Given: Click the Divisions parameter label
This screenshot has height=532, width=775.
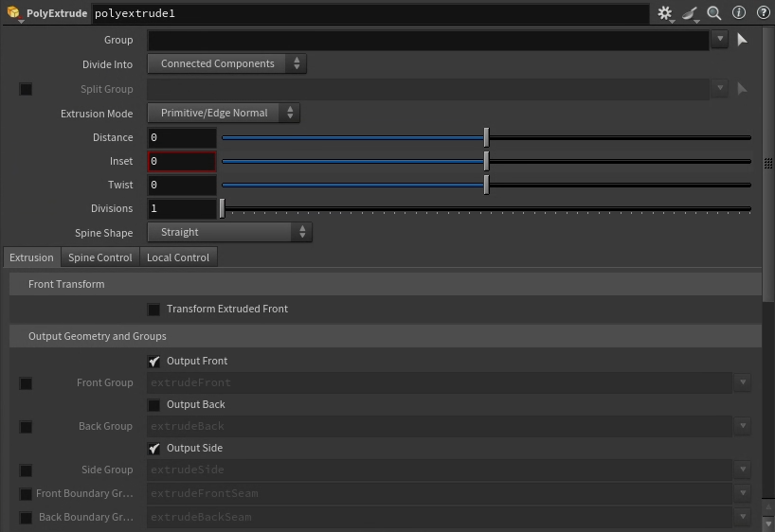Looking at the screenshot, I should pos(112,208).
